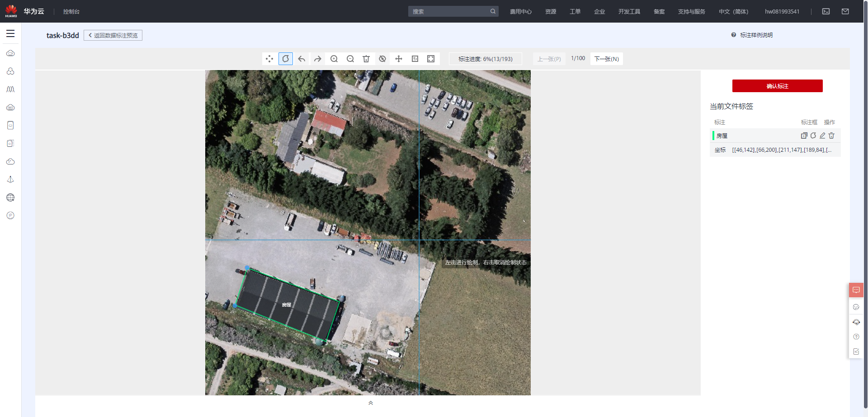The image size is (868, 417).
Task: Open language dropdown 中文 (简体)
Action: pyautogui.click(x=734, y=12)
